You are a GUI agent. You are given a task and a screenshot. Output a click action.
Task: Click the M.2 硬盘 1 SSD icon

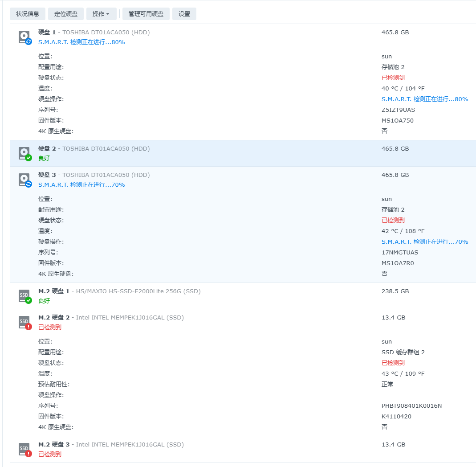pyautogui.click(x=24, y=296)
